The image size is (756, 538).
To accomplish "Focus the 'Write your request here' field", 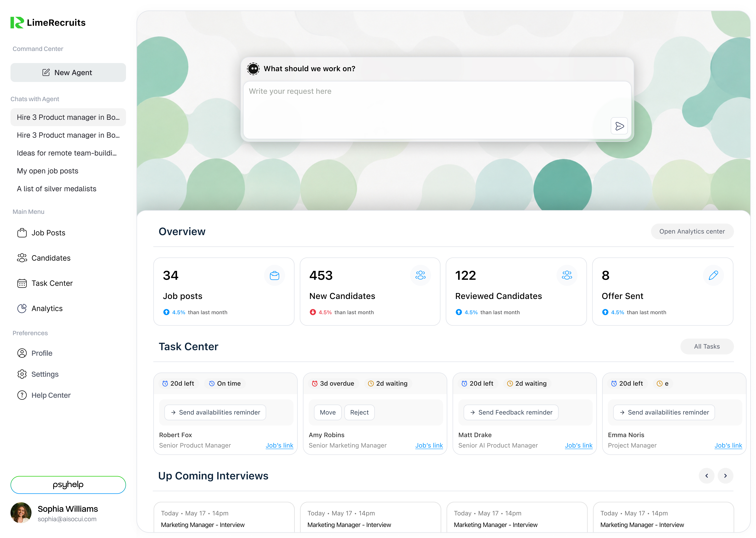I will tap(437, 110).
